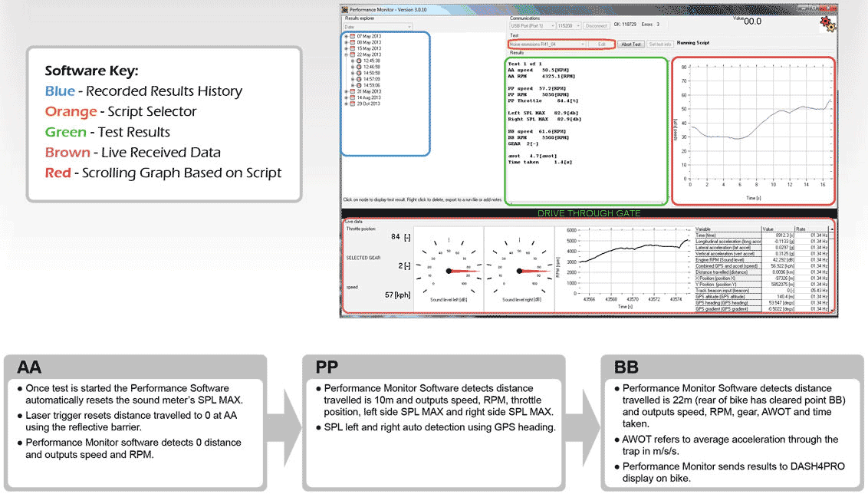Click the 14 Aug 2013 calendar icon
This screenshot has height=494, width=868.
point(353,97)
